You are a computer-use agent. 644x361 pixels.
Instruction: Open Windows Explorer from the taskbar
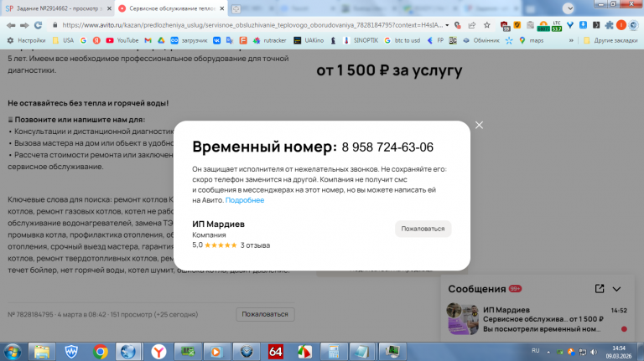[41, 352]
